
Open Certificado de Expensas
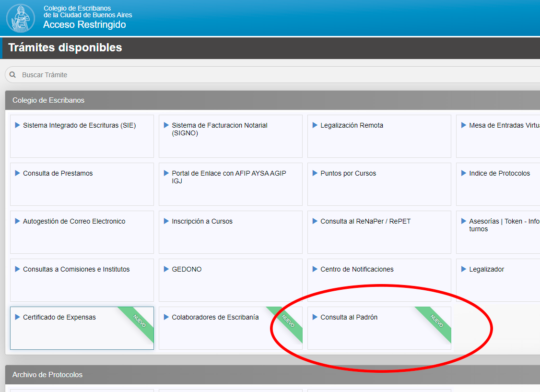[x=82, y=328]
